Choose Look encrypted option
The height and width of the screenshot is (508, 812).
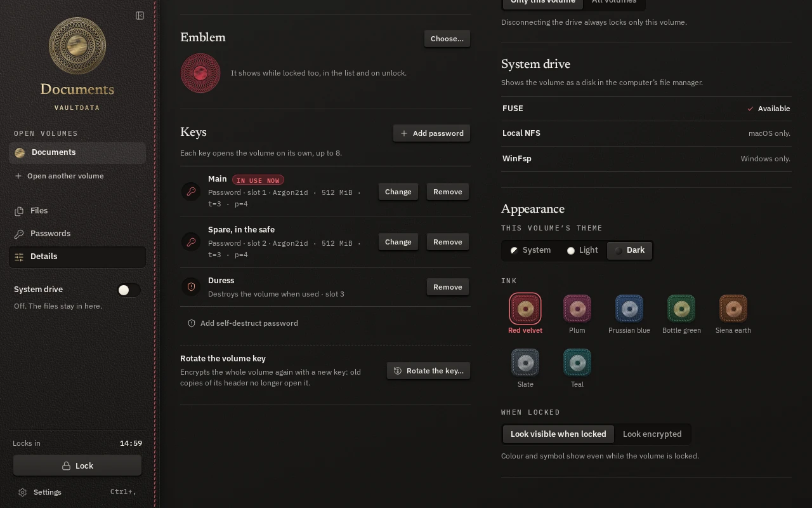coord(652,434)
